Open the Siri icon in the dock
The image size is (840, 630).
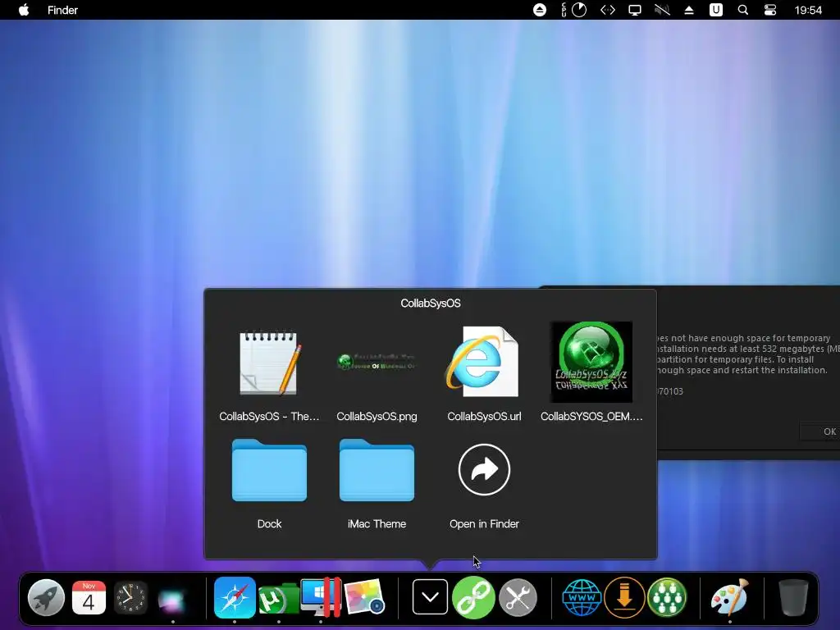pos(172,599)
